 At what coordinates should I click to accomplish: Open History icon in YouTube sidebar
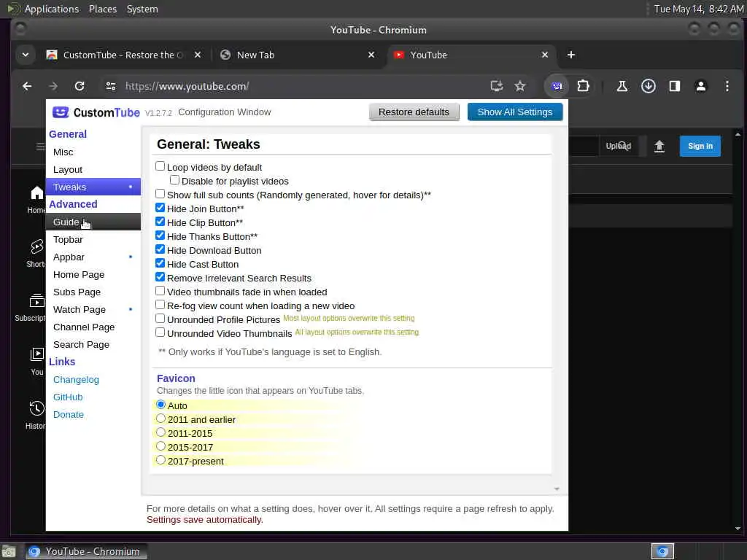click(36, 408)
